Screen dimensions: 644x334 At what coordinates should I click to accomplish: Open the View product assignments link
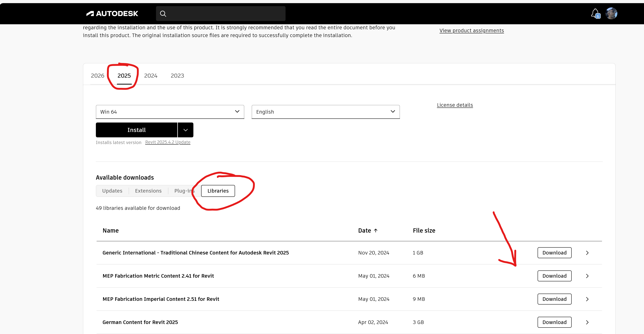pyautogui.click(x=472, y=30)
